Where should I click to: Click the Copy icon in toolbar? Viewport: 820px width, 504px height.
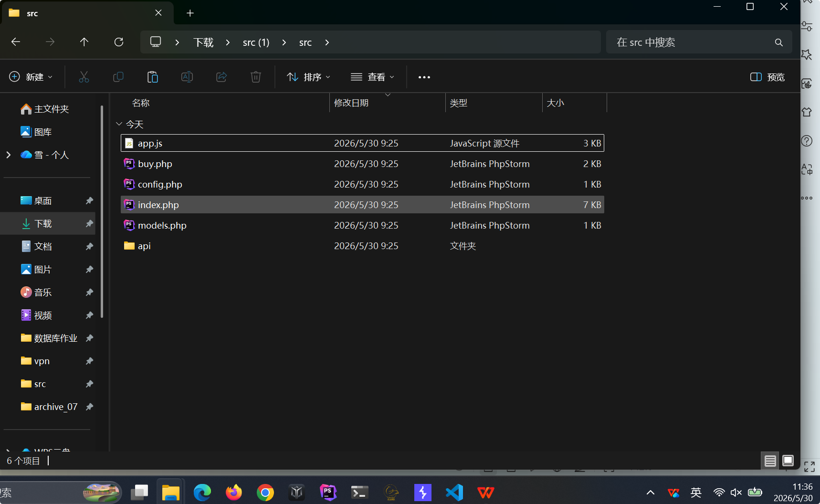[118, 77]
